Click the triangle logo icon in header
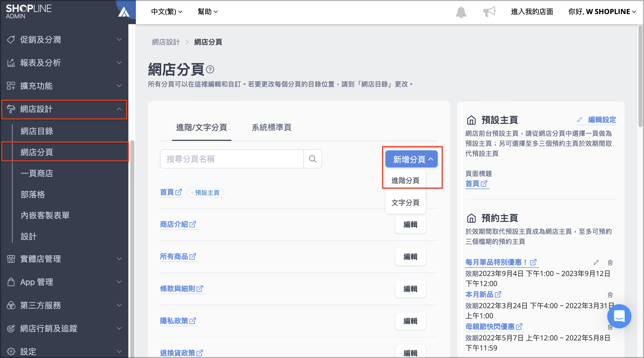Screen dimensions: 644x358 [x=124, y=12]
